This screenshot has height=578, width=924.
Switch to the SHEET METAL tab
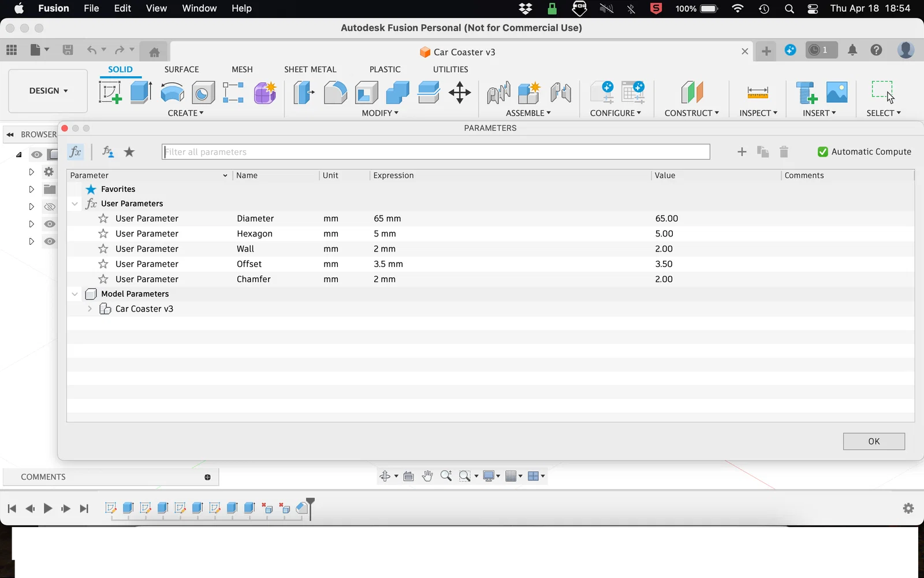(310, 69)
